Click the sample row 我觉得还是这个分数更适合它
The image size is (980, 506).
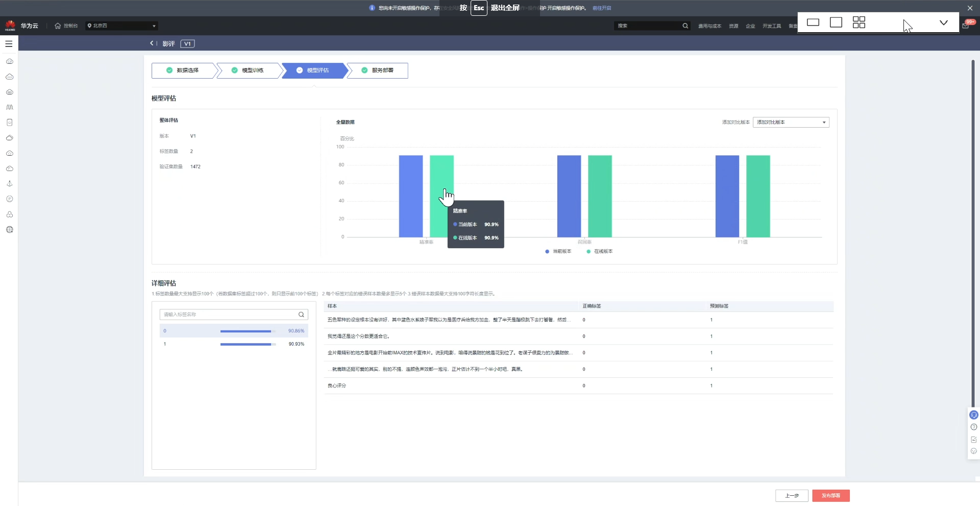[x=578, y=336]
